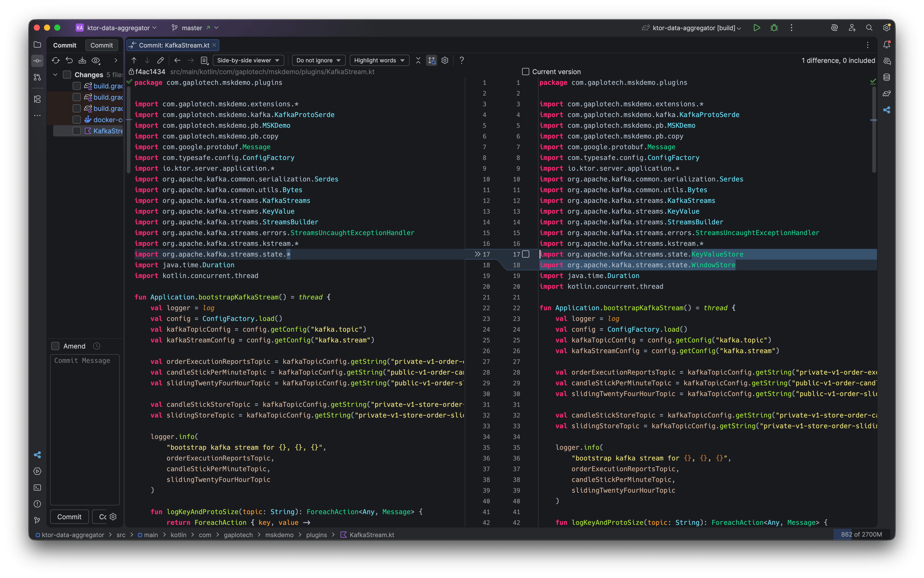Viewport: 924px width, 578px height.
Task: Check the docker-compose file checkbox
Action: [x=76, y=120]
